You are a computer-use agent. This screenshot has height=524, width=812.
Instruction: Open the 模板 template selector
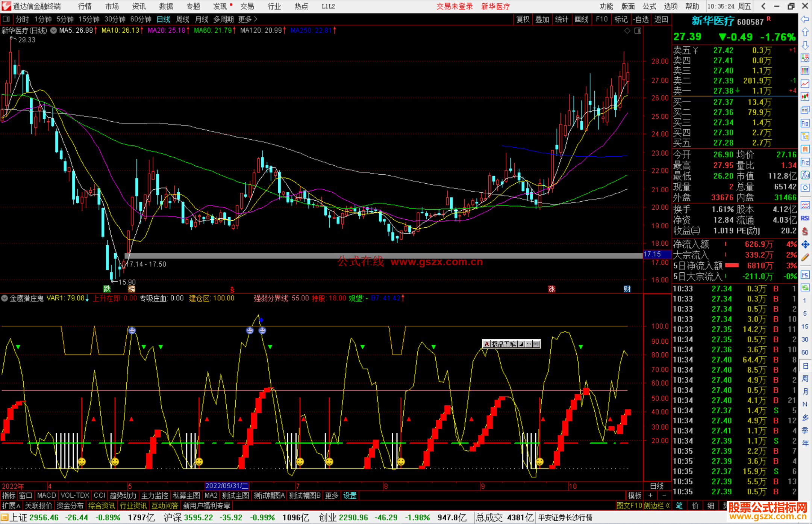point(635,495)
